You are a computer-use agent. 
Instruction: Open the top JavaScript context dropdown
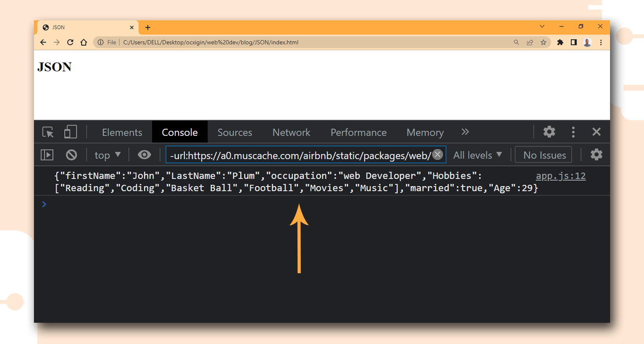coord(108,155)
